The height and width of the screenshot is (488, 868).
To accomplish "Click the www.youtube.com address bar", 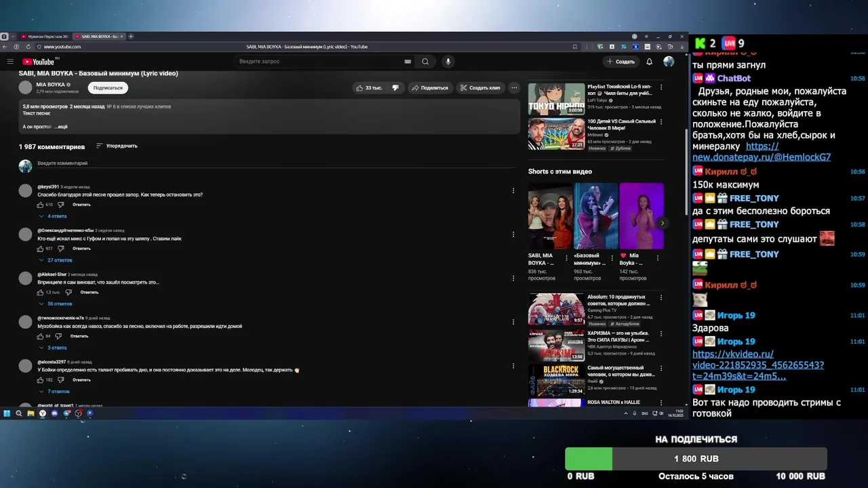I will (62, 47).
